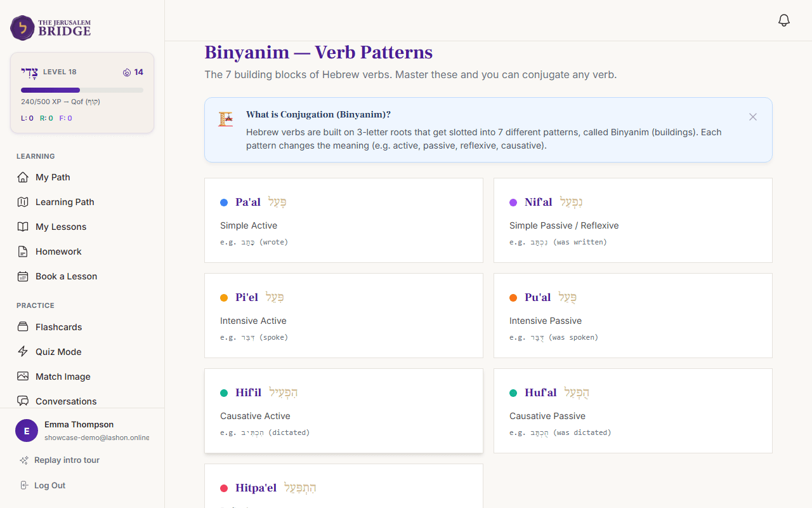This screenshot has width=812, height=508.
Task: Click the notification bell
Action: click(783, 20)
